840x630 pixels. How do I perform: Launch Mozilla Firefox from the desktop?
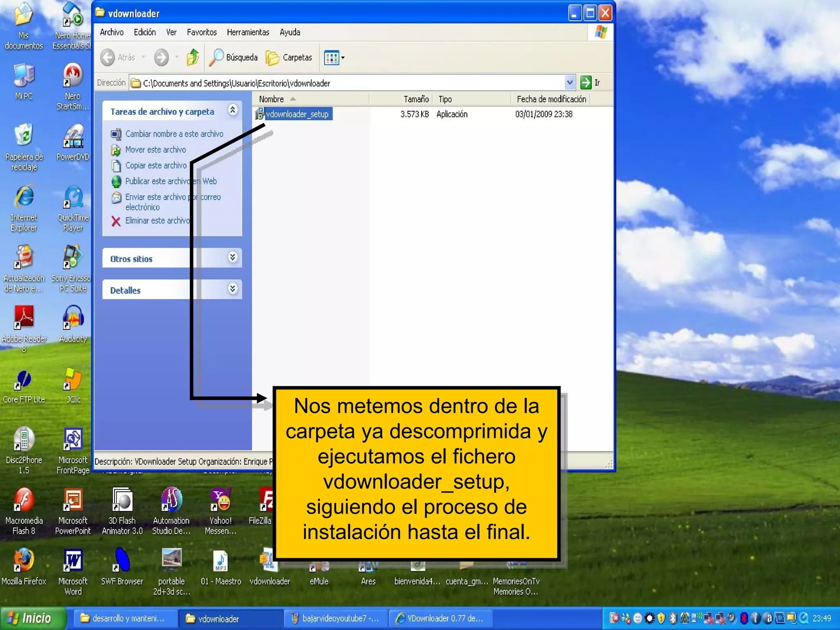24,566
